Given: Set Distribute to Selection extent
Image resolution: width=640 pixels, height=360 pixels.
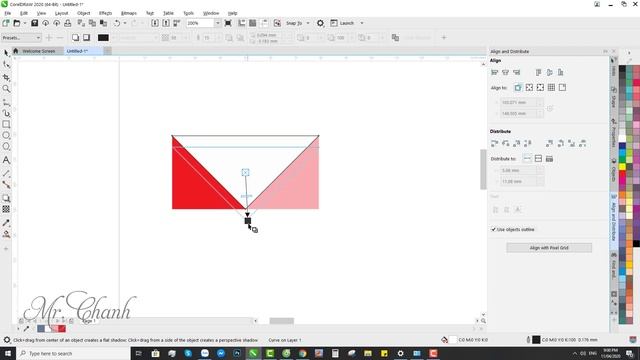Looking at the screenshot, I should [x=527, y=158].
